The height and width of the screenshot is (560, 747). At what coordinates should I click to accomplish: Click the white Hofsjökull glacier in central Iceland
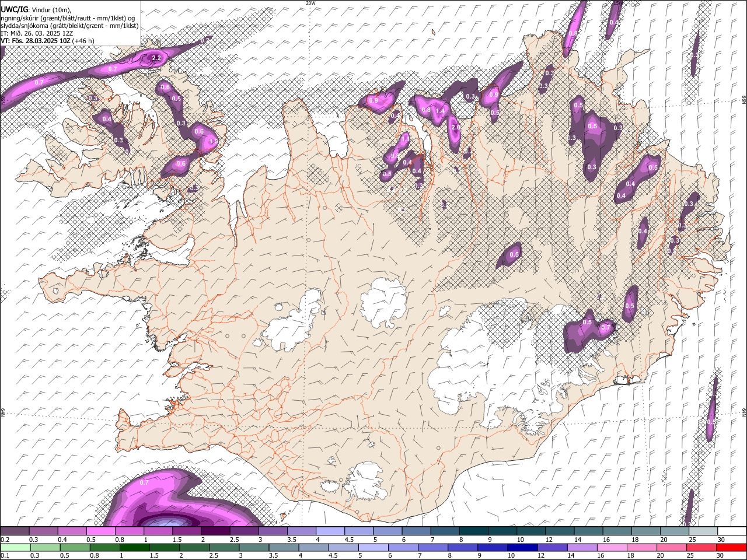tap(383, 302)
